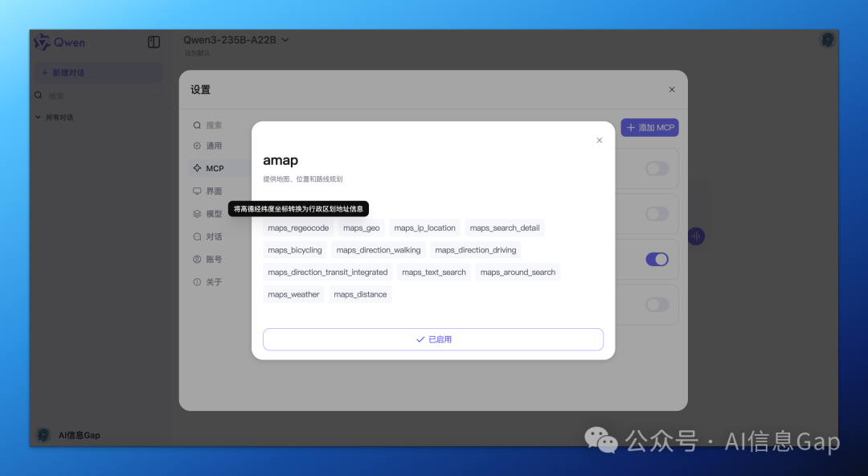Toggle the second MCP server switch

[657, 214]
